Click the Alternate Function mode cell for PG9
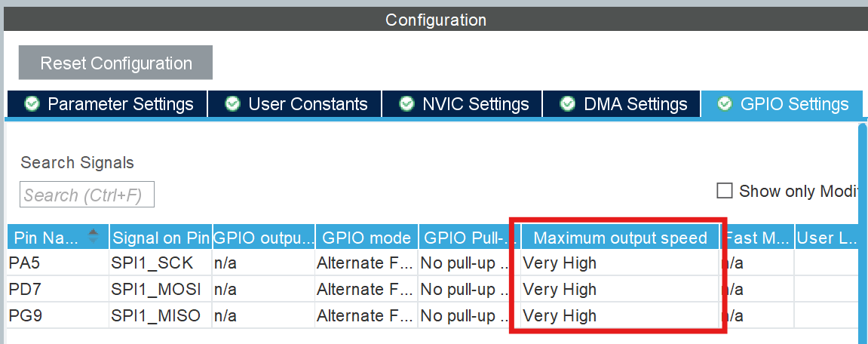Screen dimensions: 868x344 click(367, 316)
